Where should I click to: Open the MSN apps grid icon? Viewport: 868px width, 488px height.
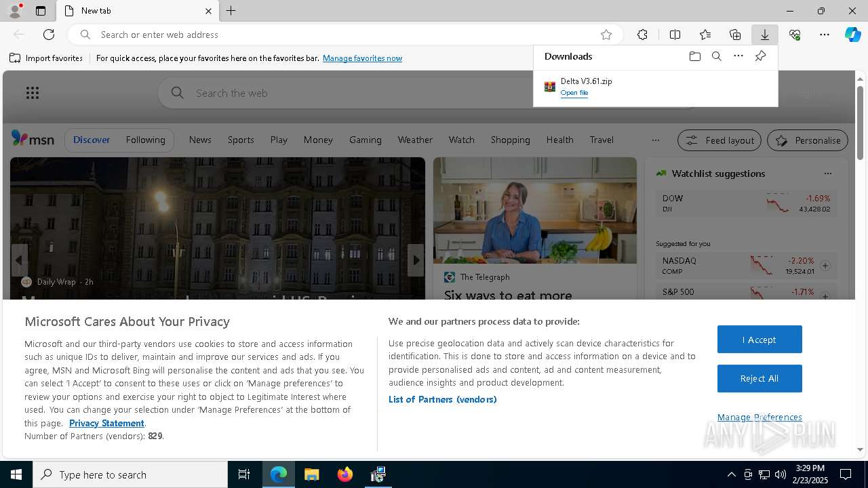(x=33, y=93)
